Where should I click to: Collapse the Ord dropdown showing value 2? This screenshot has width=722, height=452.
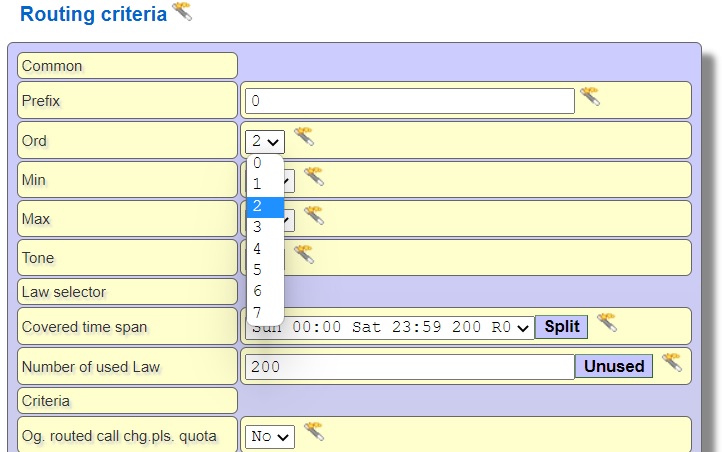click(265, 141)
